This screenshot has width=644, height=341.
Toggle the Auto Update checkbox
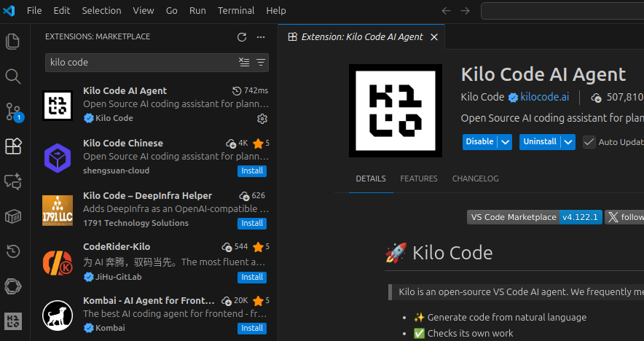[589, 142]
